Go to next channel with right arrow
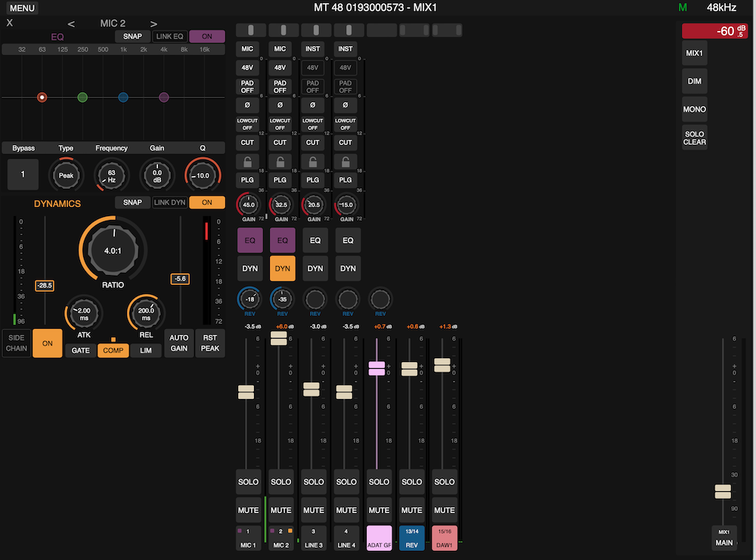The image size is (756, 560). tap(154, 23)
